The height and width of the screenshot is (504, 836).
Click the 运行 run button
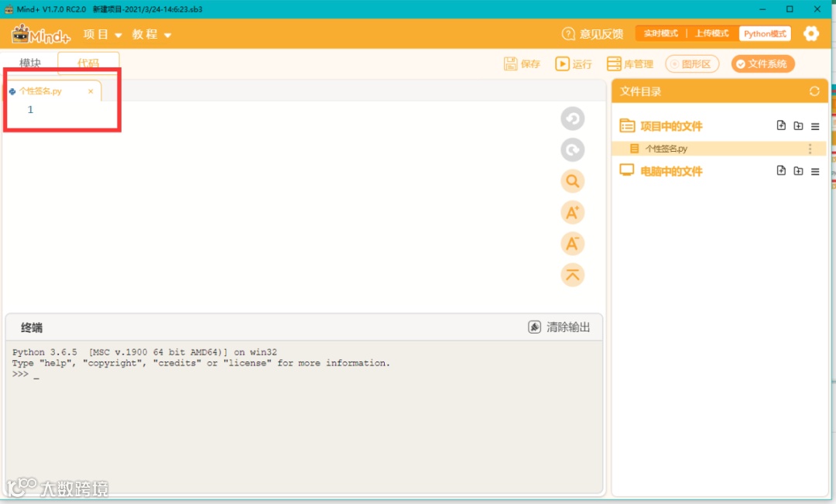coord(574,64)
